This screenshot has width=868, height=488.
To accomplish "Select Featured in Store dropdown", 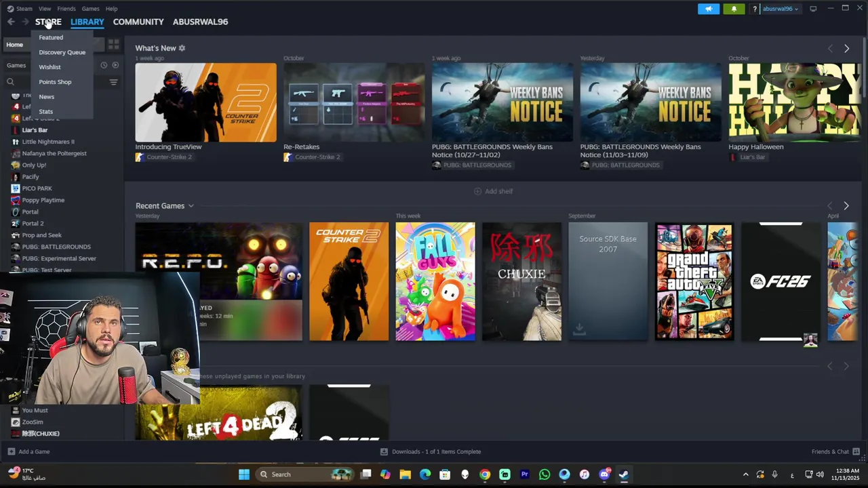I will tap(51, 37).
